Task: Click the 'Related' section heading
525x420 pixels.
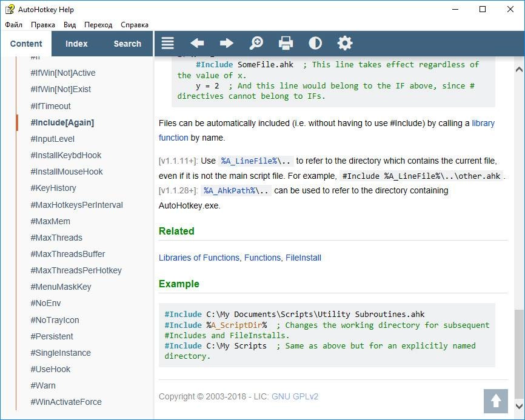Action: pos(176,232)
